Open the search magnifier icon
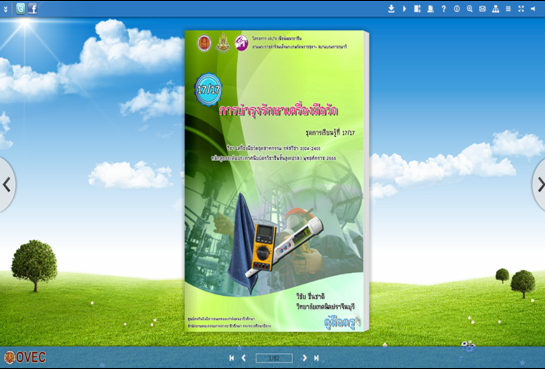This screenshot has height=369, width=545. (x=470, y=9)
